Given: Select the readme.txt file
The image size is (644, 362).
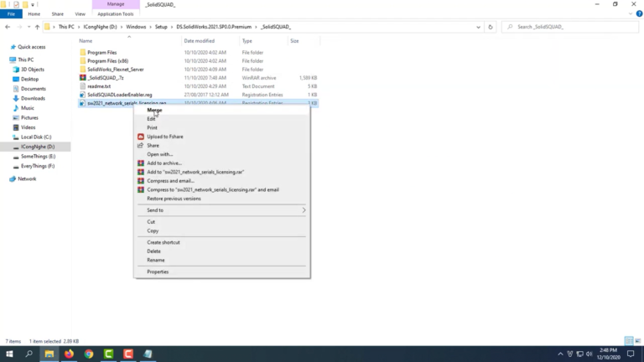Looking at the screenshot, I should [99, 86].
